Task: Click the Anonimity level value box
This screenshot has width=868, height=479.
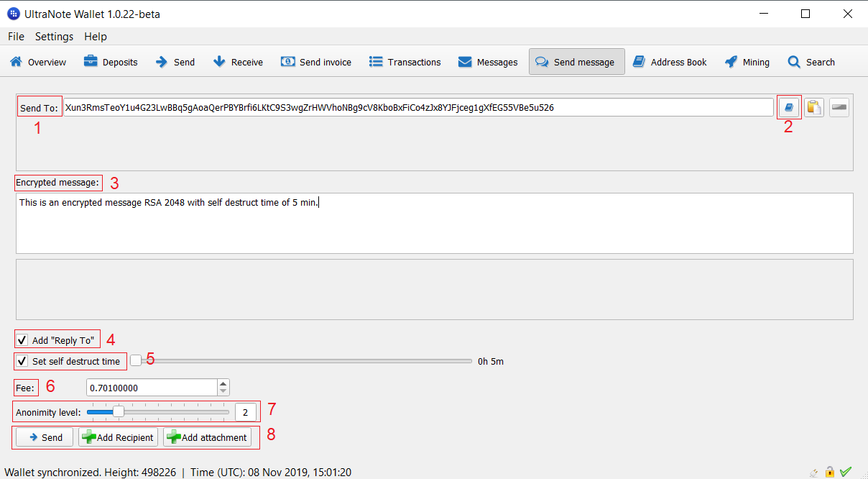Action: (245, 412)
